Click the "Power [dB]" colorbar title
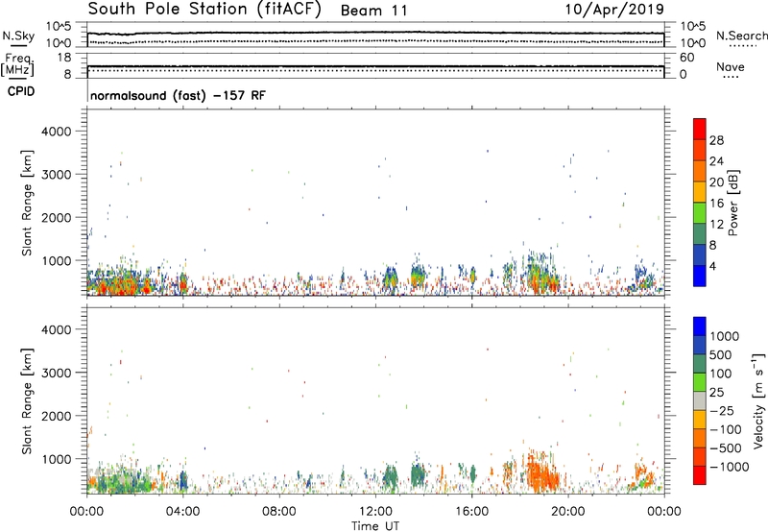 click(732, 203)
